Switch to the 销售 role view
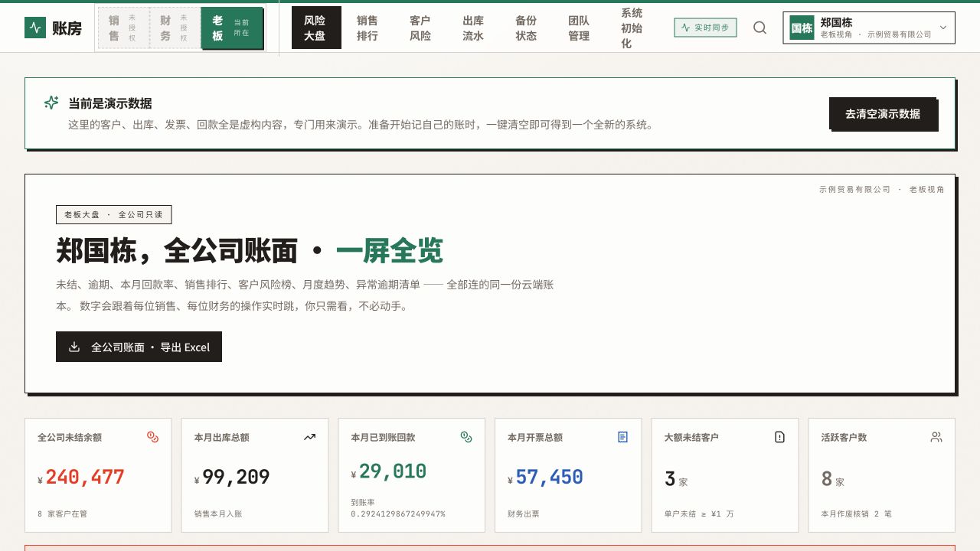This screenshot has width=980, height=551. pyautogui.click(x=124, y=28)
